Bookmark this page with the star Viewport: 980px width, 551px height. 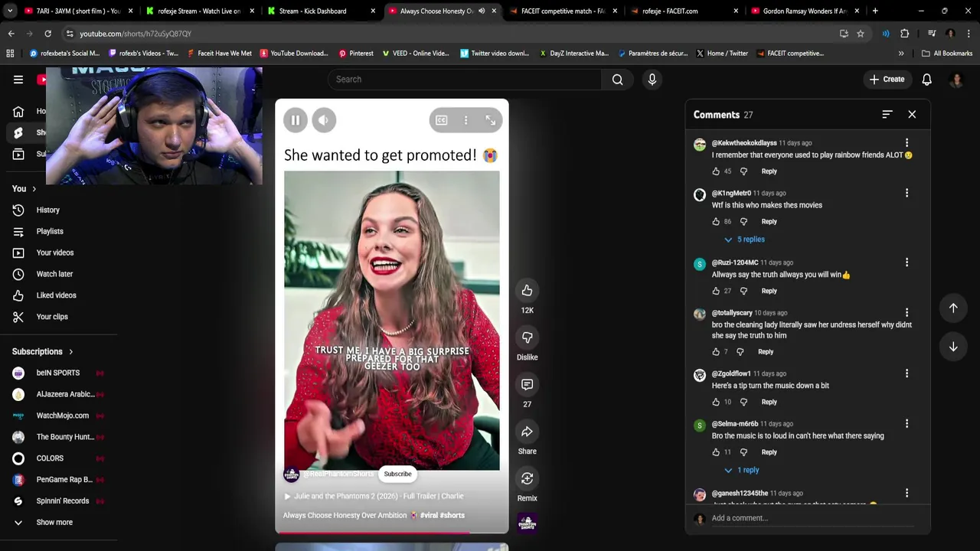pyautogui.click(x=861, y=34)
